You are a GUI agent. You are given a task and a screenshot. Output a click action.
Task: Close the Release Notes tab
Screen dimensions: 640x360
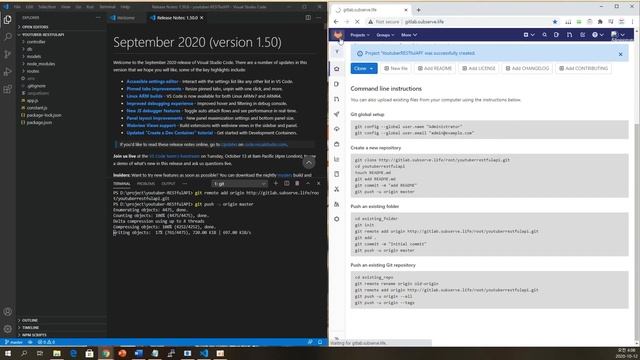202,18
